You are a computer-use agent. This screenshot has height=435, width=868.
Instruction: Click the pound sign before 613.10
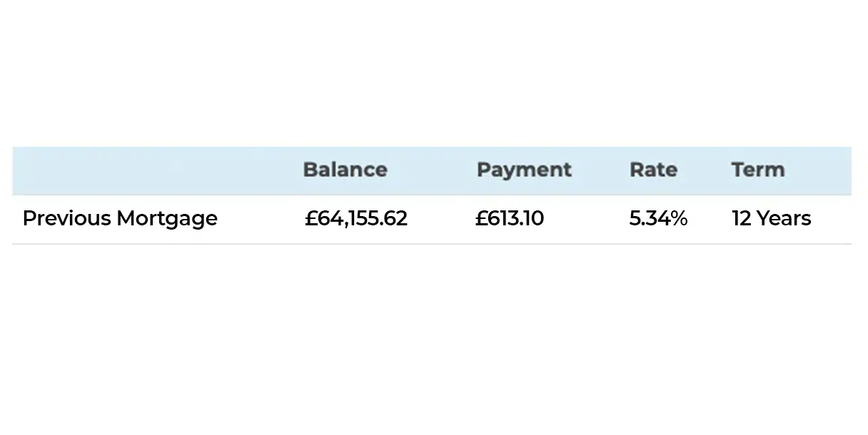click(x=481, y=218)
